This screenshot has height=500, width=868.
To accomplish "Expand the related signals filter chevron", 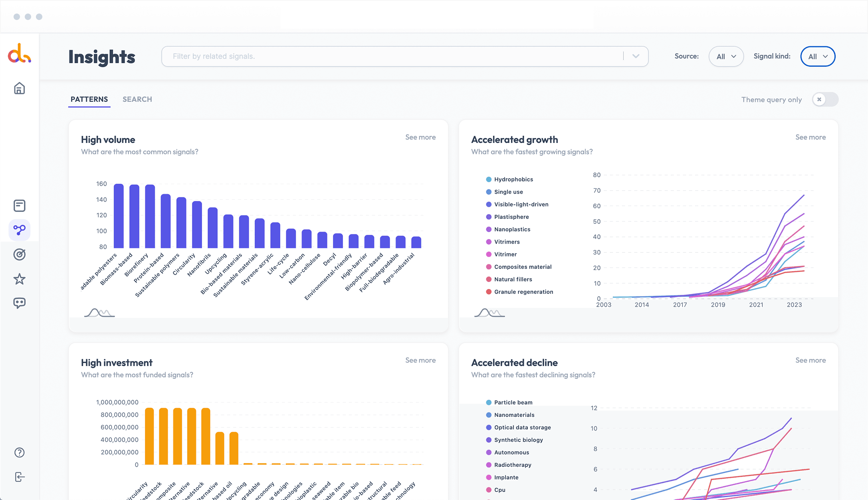I will (636, 56).
